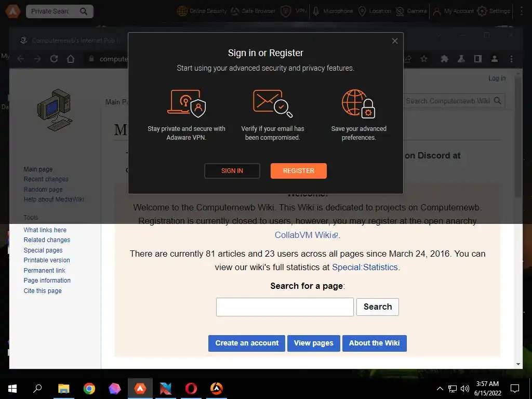Open Windows taskbar search
Viewport: 532px width, 399px height.
[37, 389]
